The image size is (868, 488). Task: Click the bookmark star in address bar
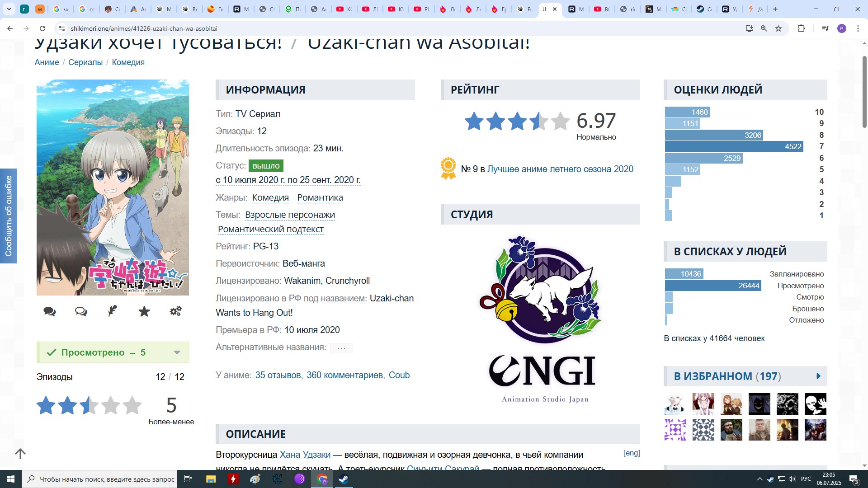pyautogui.click(x=778, y=28)
